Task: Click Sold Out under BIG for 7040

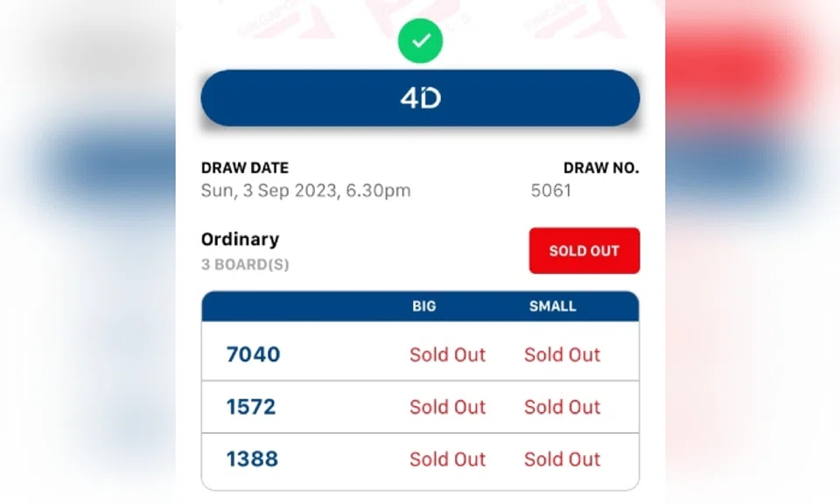Action: click(447, 354)
